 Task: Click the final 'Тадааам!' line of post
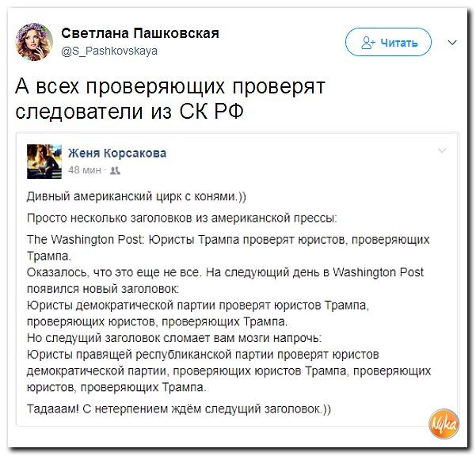179,409
